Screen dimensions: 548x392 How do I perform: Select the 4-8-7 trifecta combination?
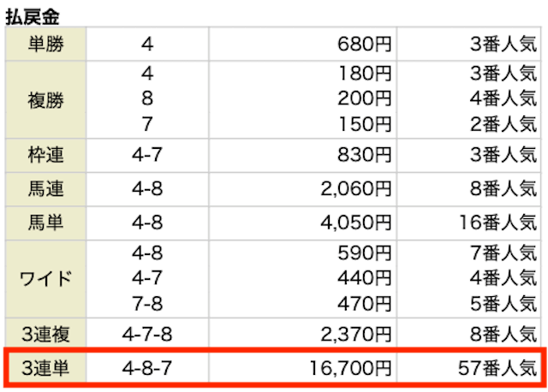coord(147,368)
